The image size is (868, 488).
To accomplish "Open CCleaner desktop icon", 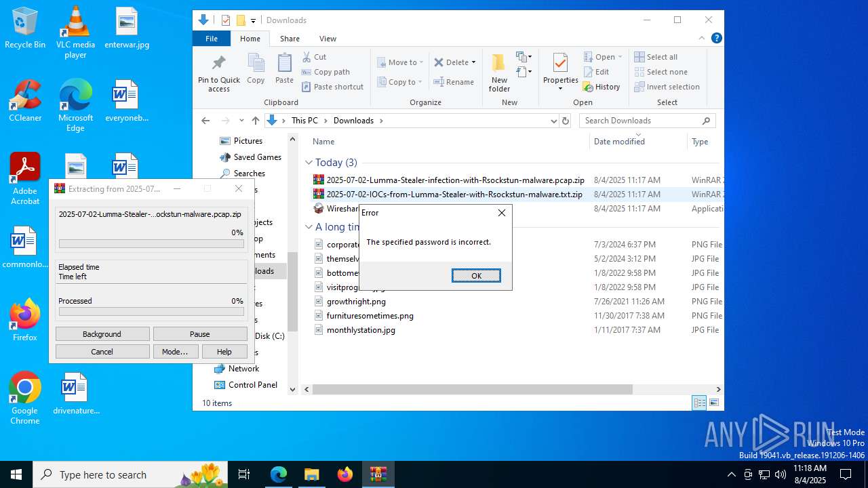I will coord(25,100).
